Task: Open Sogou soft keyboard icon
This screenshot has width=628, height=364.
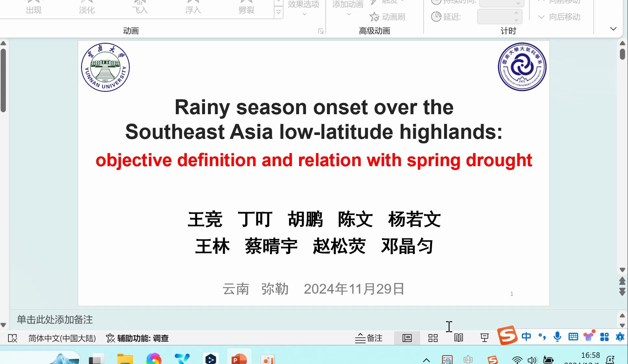Action: 573,337
